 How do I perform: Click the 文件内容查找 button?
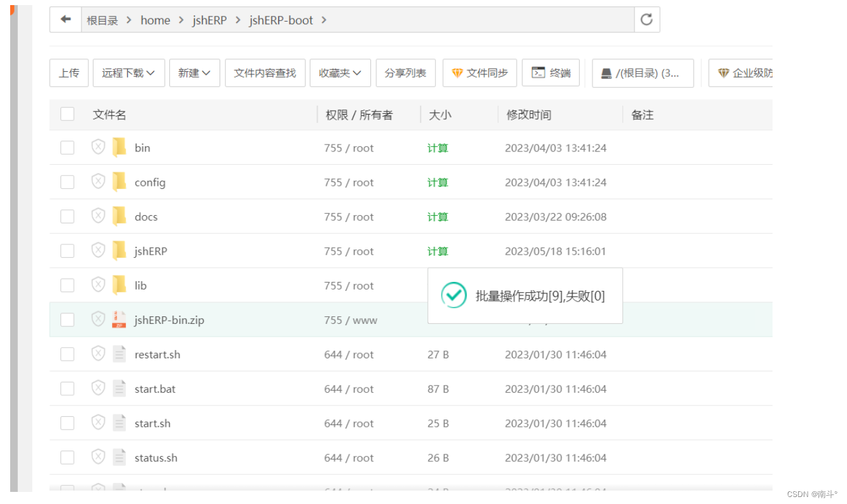point(265,73)
